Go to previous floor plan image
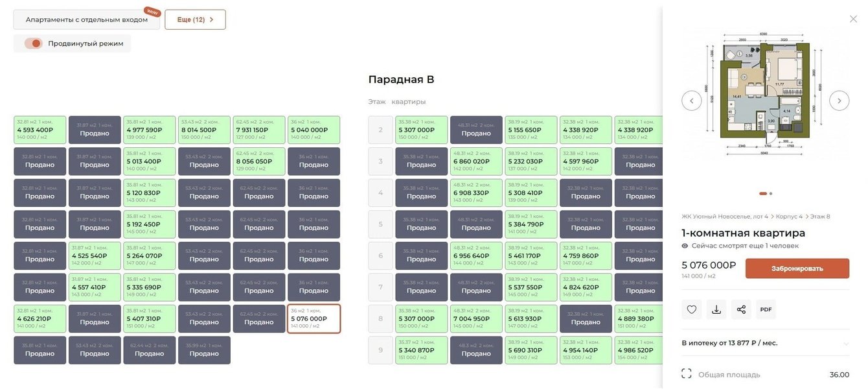868x391 pixels. [x=691, y=101]
